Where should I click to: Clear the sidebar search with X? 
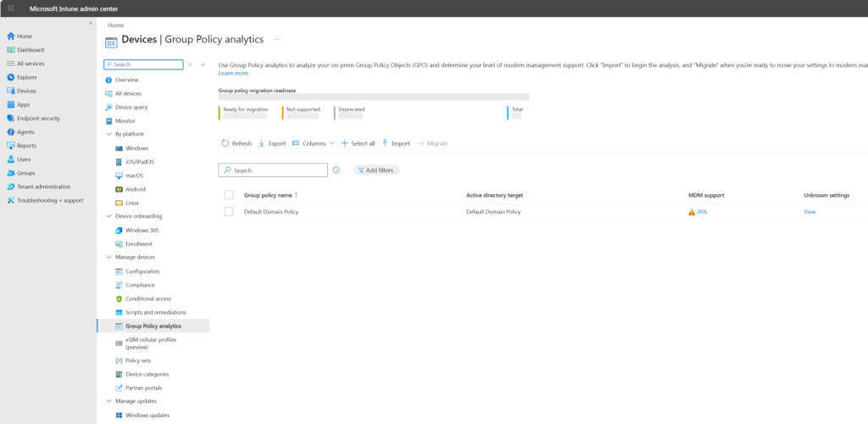(x=190, y=64)
